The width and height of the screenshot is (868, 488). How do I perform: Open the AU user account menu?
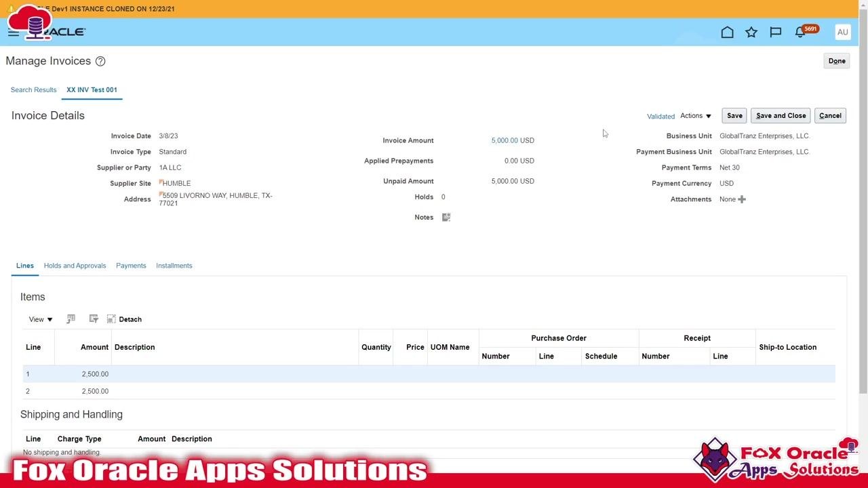click(x=843, y=32)
